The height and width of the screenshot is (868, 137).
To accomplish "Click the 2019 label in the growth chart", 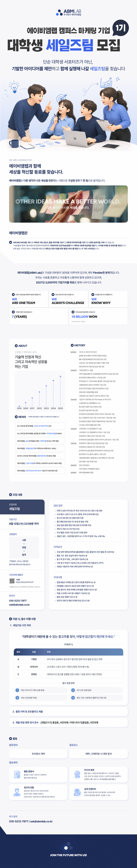I will (x=19, y=408).
